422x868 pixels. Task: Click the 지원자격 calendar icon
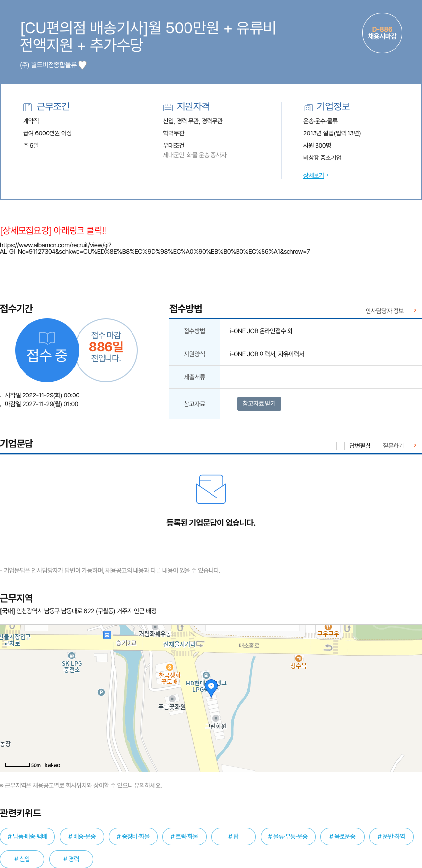(168, 107)
